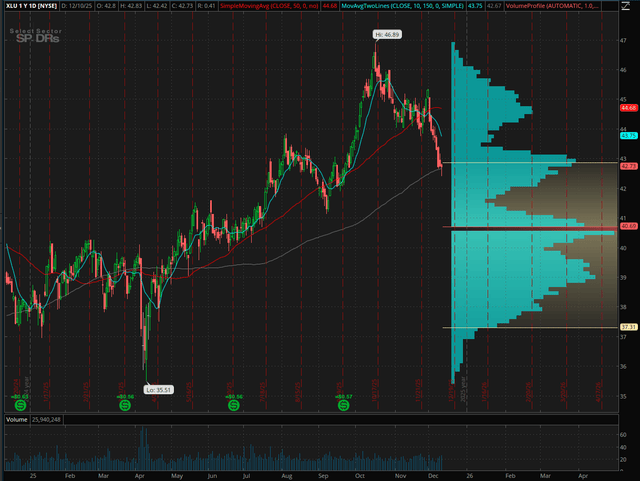The width and height of the screenshot is (640, 481).
Task: Click the red 44.68 price axis bubble
Action: point(628,108)
